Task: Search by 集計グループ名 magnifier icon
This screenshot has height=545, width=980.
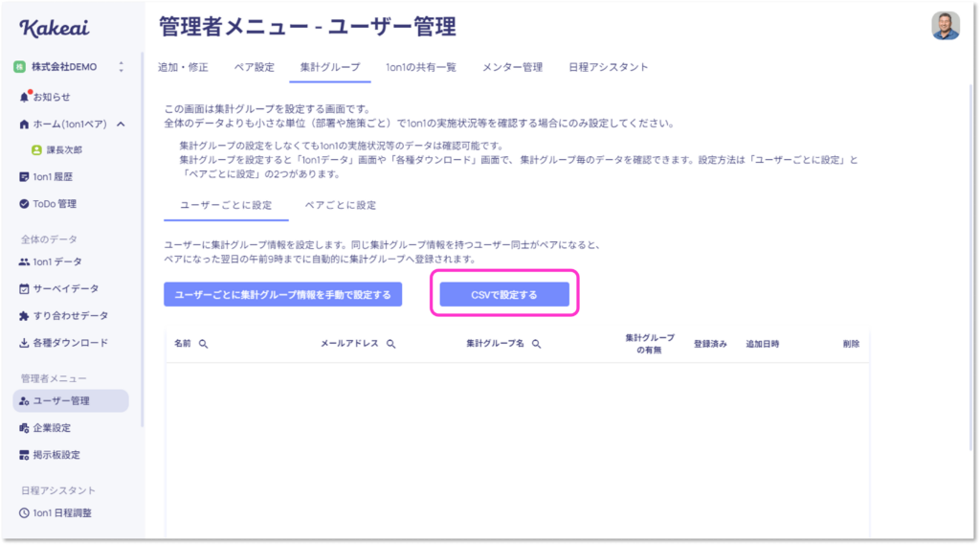Action: [536, 344]
